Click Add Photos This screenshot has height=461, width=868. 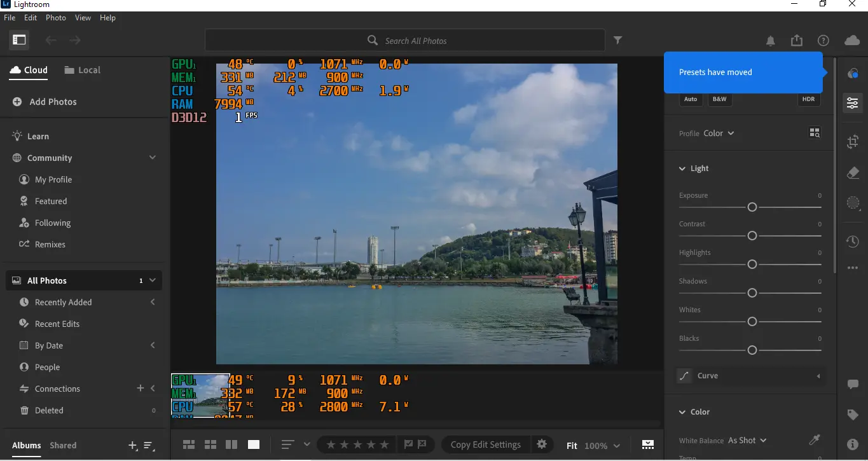tap(45, 102)
